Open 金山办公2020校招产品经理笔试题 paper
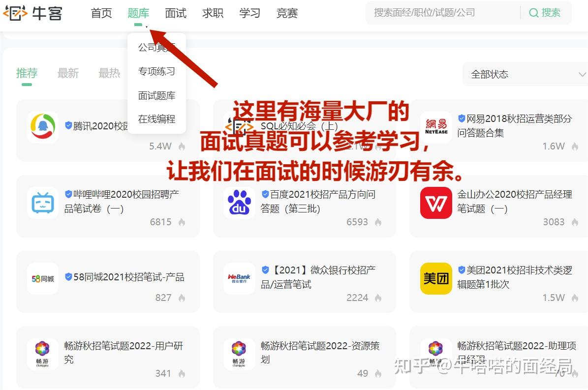 pyautogui.click(x=515, y=201)
